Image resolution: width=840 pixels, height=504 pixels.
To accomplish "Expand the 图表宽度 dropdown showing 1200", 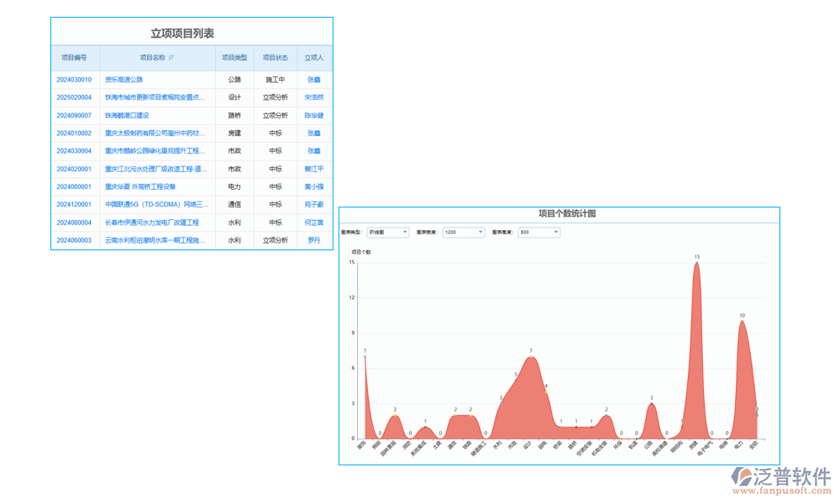I will [464, 233].
